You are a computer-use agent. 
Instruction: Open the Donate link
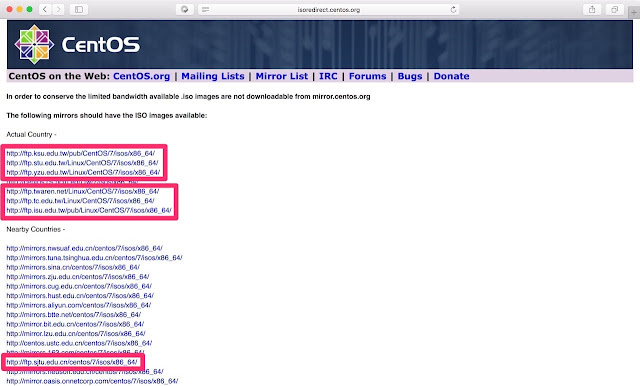pyautogui.click(x=451, y=76)
